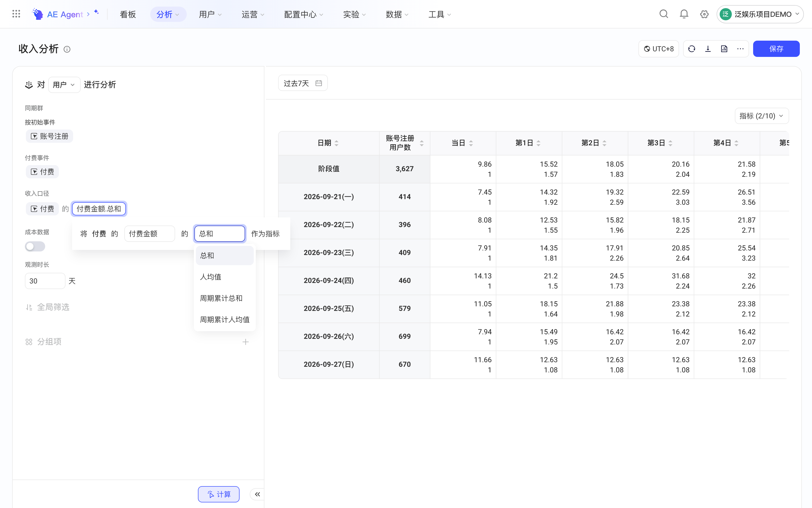
Task: Open the 付费金额 property dropdown
Action: 149,233
